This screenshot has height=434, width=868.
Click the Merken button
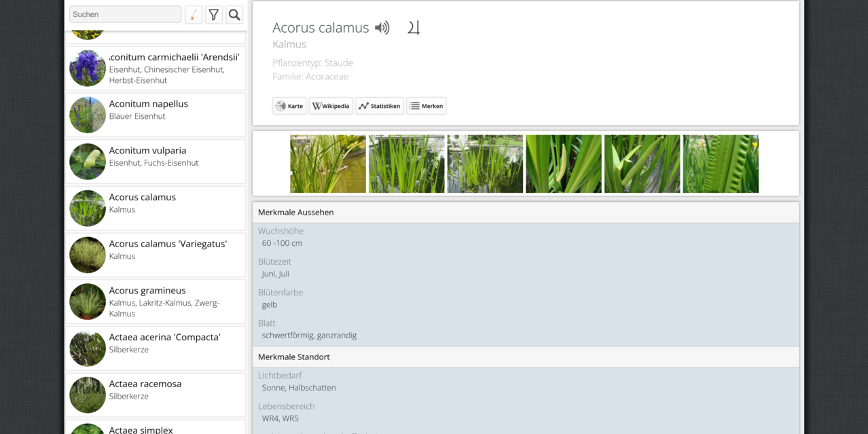pyautogui.click(x=427, y=106)
